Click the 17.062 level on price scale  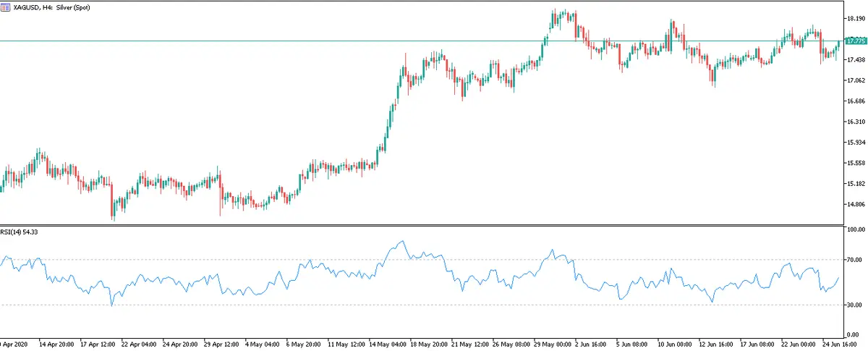pyautogui.click(x=855, y=80)
